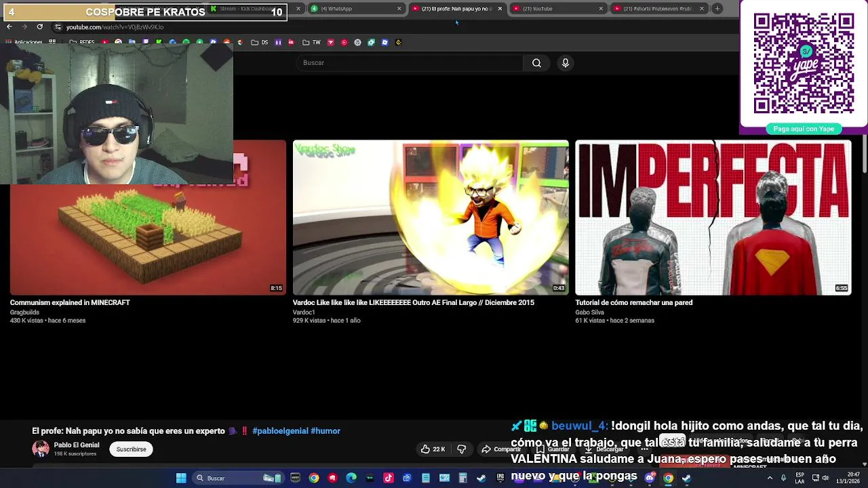Open video title 'Communism explained in MINECRAFT'
Image resolution: width=868 pixels, height=488 pixels.
pyautogui.click(x=70, y=302)
